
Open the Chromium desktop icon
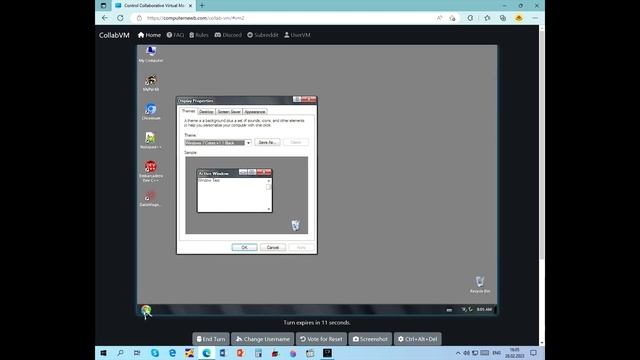click(151, 111)
